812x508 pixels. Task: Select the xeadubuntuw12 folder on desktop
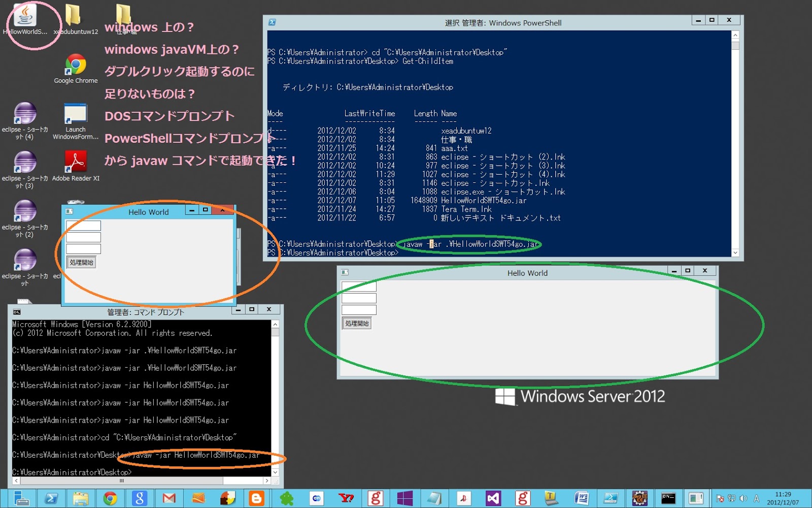click(76, 19)
